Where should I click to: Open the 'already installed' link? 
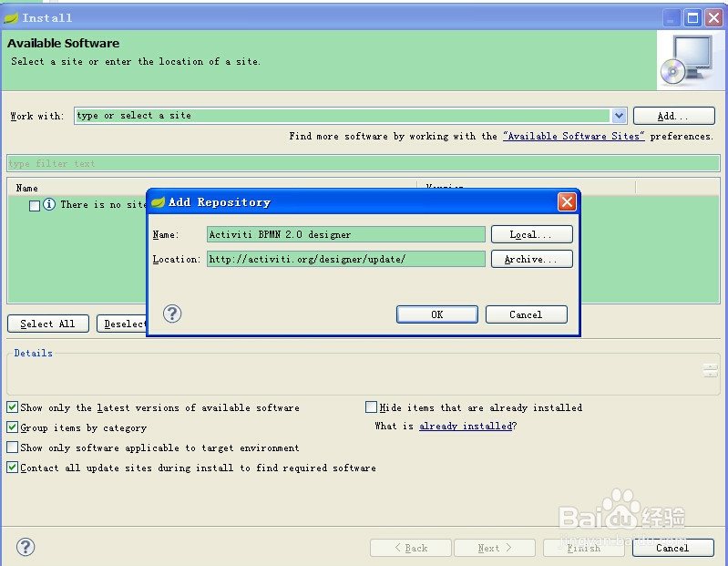(466, 426)
